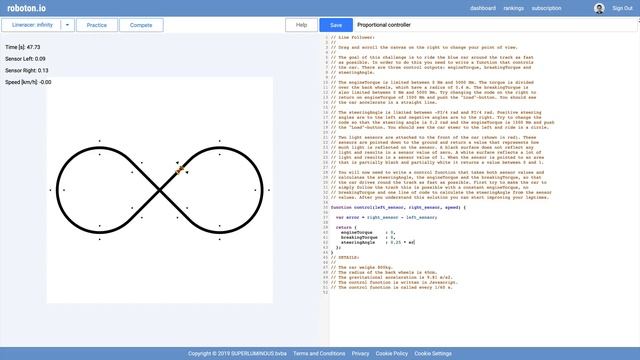640x360 pixels.
Task: Click the engineTorque code line
Action: tap(368, 233)
